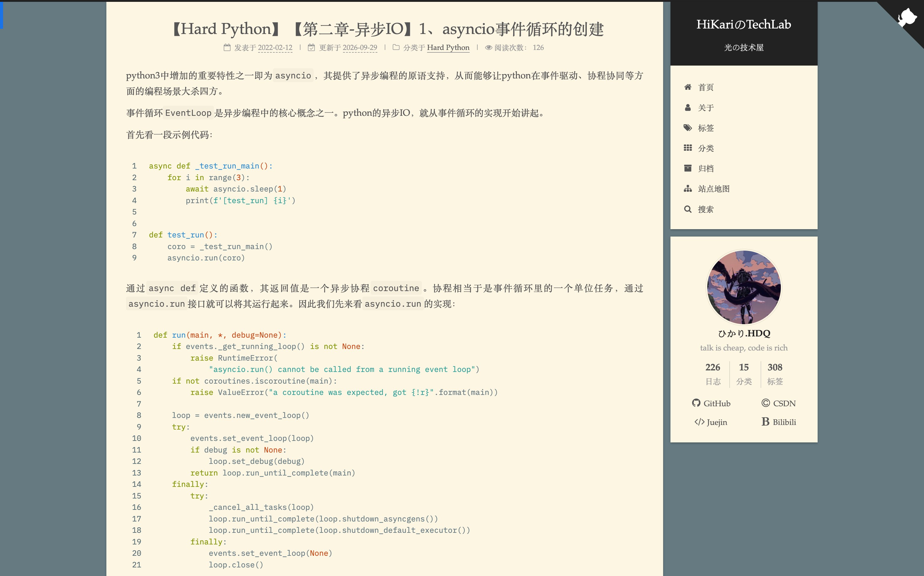The width and height of the screenshot is (924, 576).
Task: Click the author avatar image
Action: point(744,287)
